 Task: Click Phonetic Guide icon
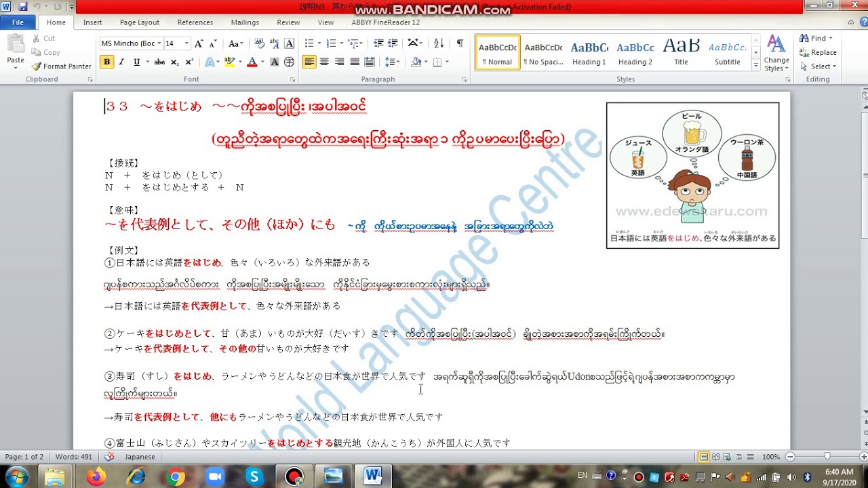point(275,43)
